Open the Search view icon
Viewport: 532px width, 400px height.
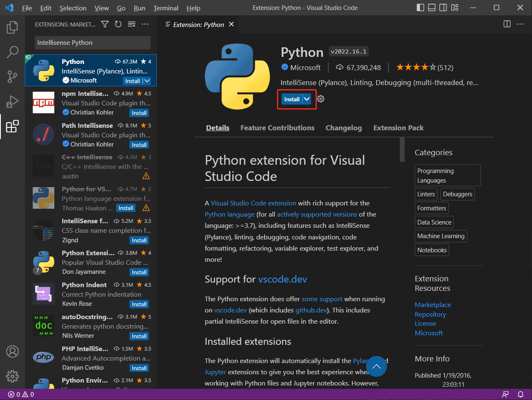tap(12, 52)
